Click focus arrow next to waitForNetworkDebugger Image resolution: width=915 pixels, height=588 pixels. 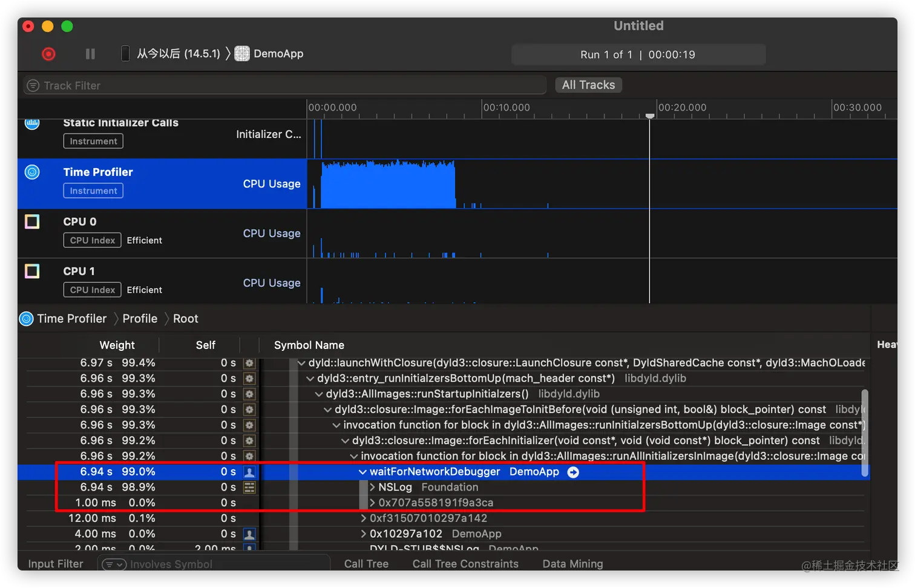click(573, 472)
